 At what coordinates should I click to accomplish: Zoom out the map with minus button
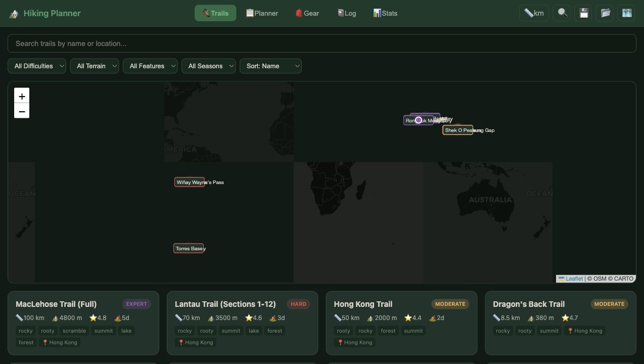[x=22, y=111]
